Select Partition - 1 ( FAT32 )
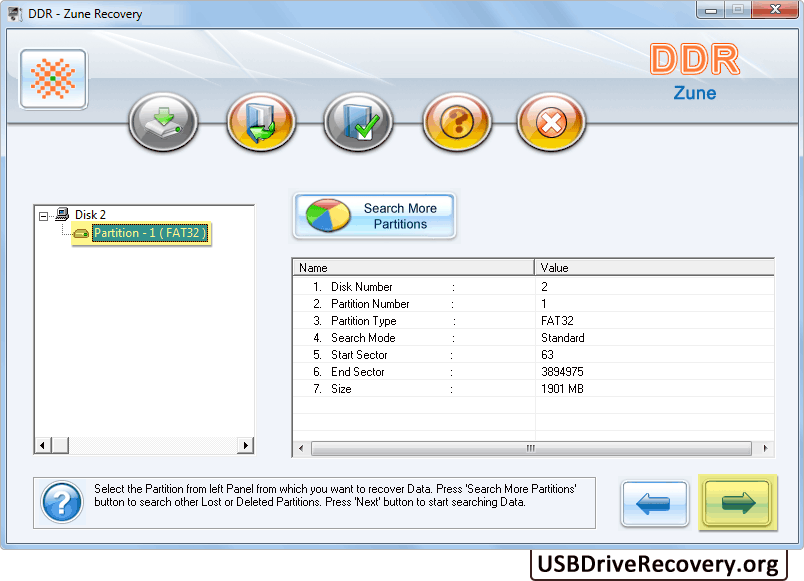 [150, 233]
